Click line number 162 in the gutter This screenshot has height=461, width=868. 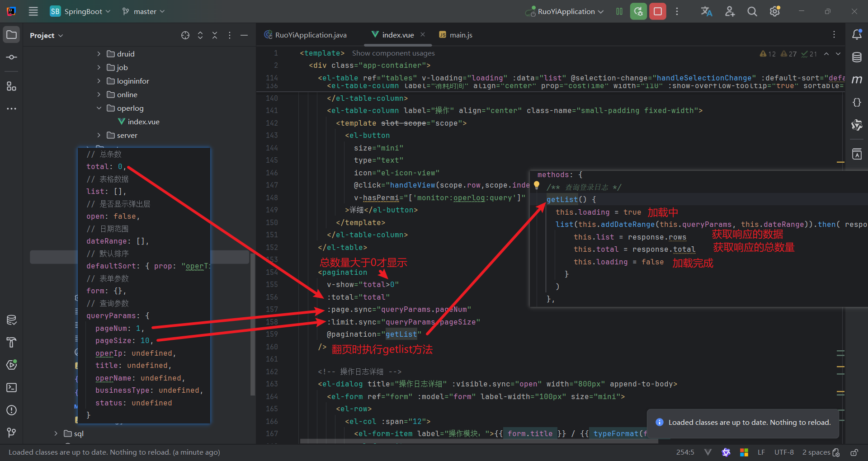coord(272,372)
